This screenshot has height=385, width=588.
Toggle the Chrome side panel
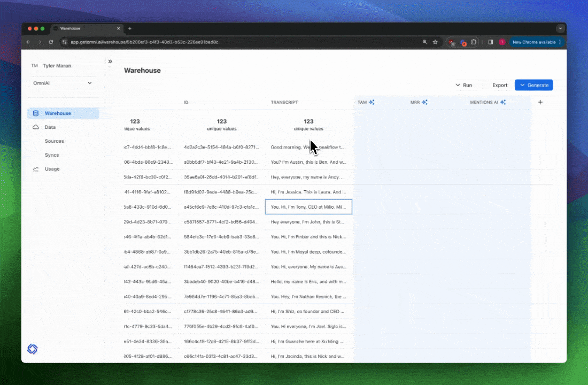(490, 42)
